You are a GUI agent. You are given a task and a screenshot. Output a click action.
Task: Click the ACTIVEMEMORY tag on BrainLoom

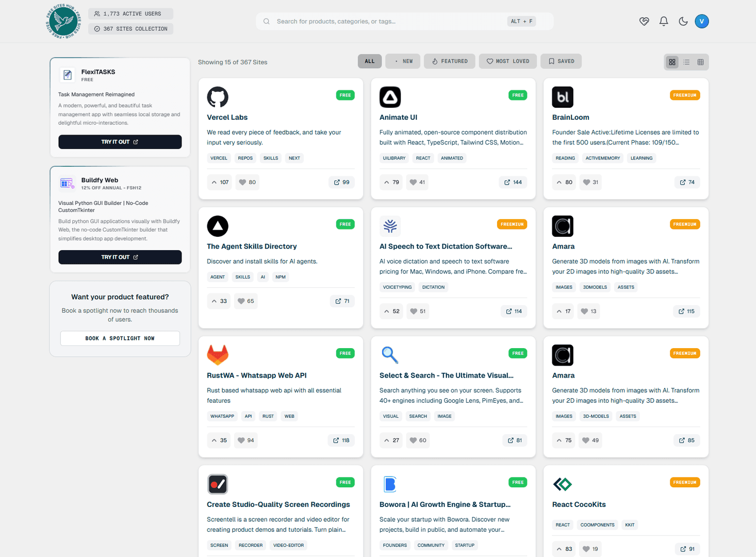pyautogui.click(x=603, y=158)
